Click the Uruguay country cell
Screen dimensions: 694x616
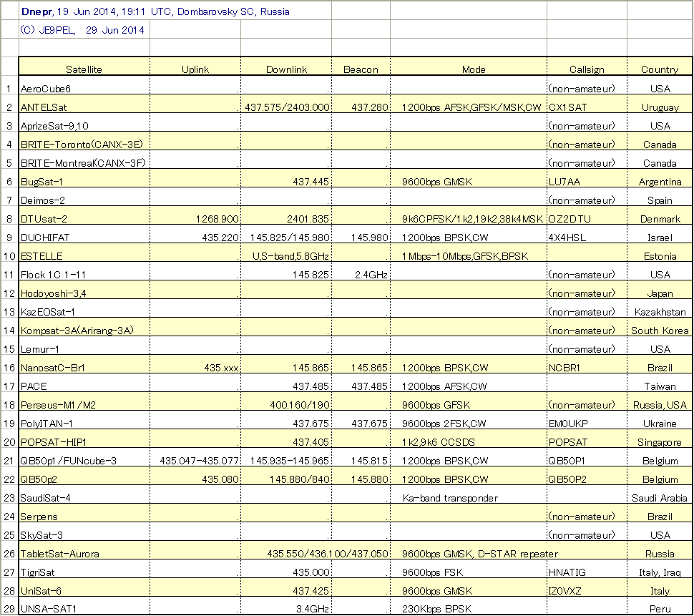(x=660, y=104)
